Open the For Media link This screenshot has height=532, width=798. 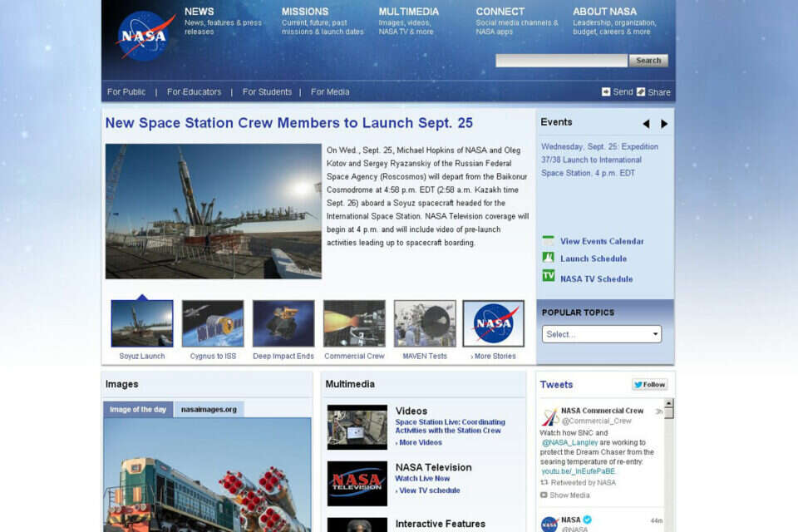click(x=330, y=91)
